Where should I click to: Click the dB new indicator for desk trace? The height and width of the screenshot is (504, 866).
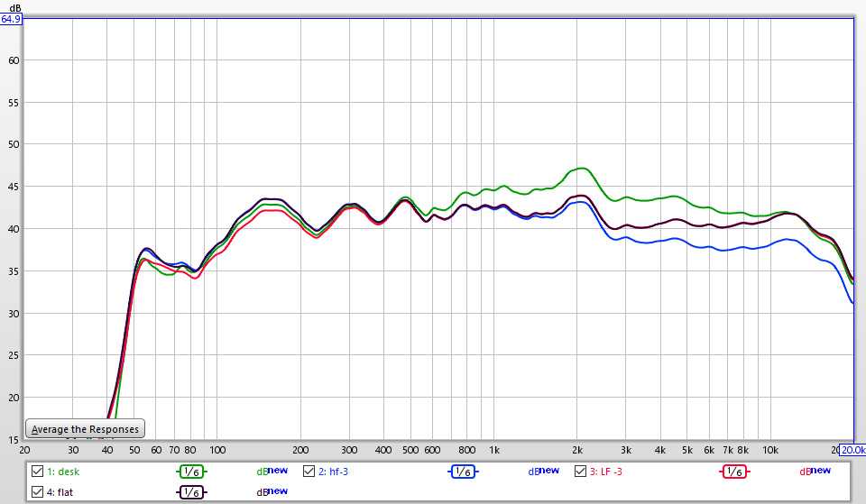coord(272,471)
